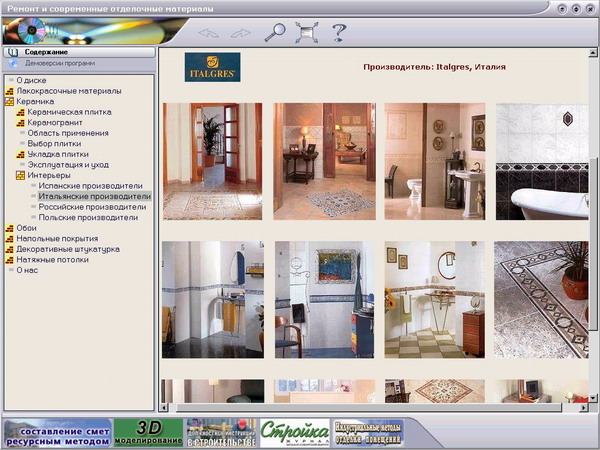This screenshot has height=450, width=600.
Task: Click the составление смет ресурсным методом banner
Action: click(57, 433)
